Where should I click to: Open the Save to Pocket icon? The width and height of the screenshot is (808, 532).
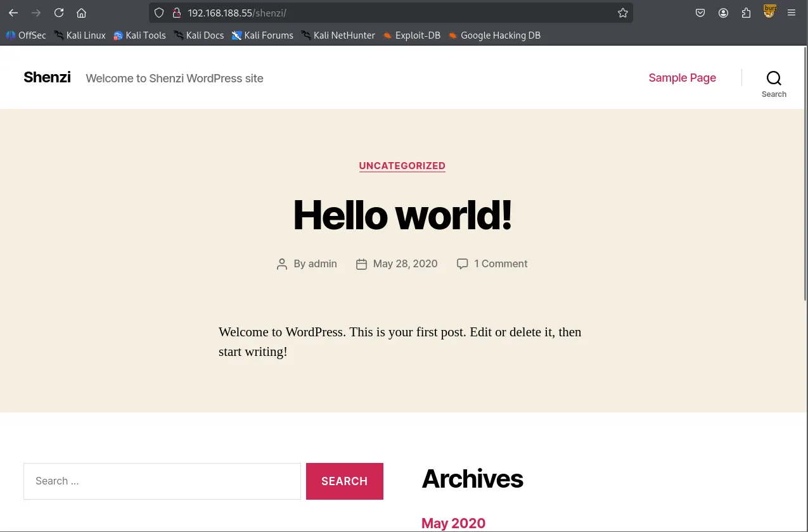(x=700, y=13)
